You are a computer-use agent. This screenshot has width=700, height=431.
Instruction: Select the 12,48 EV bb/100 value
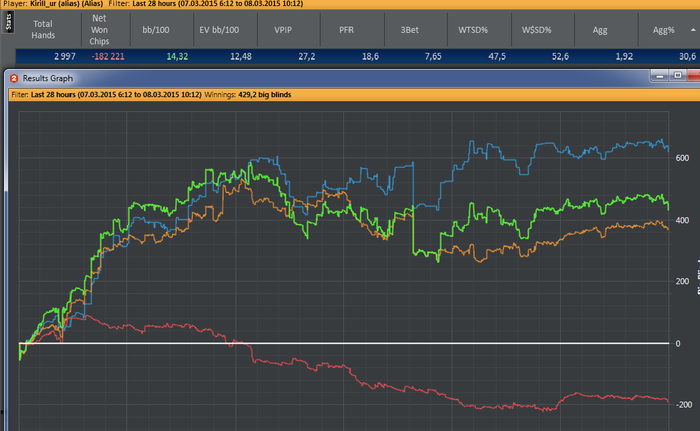tap(241, 57)
